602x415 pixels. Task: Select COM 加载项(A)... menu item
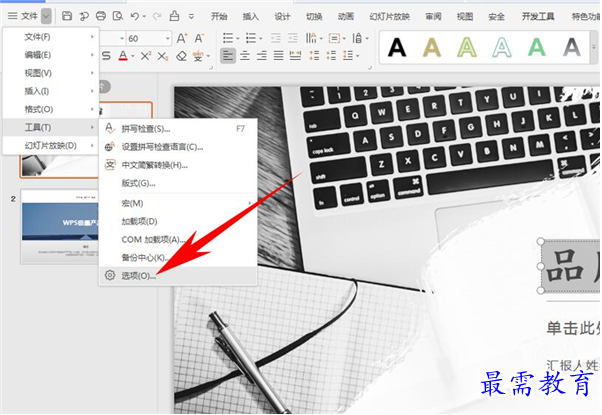[x=178, y=240]
